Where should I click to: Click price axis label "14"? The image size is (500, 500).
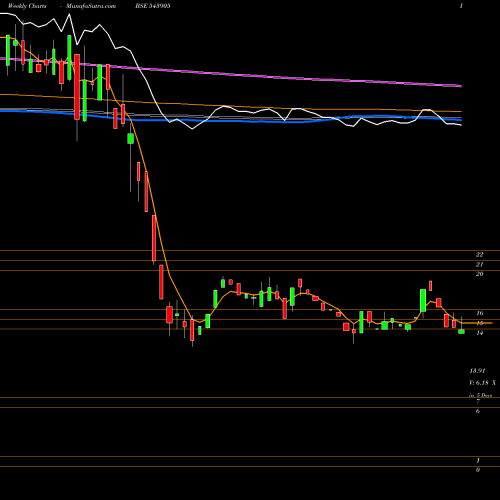(480, 333)
